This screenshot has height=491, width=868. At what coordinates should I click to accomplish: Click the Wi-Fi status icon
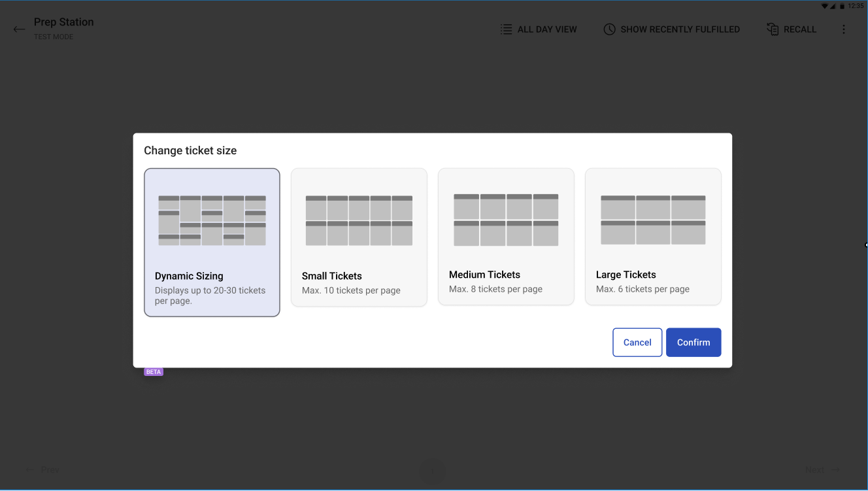pyautogui.click(x=825, y=6)
